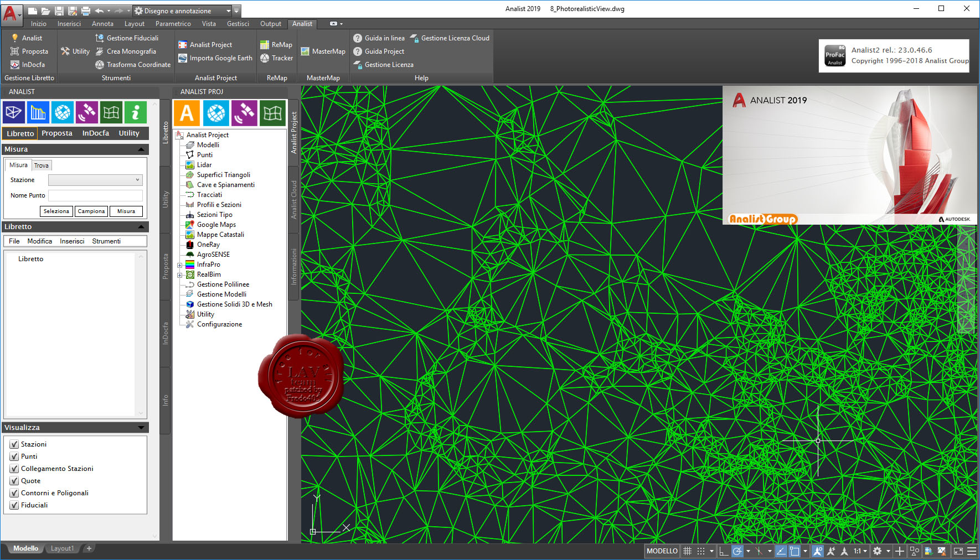Click Importa Google Earth in ribbon
980x560 pixels.
[215, 58]
